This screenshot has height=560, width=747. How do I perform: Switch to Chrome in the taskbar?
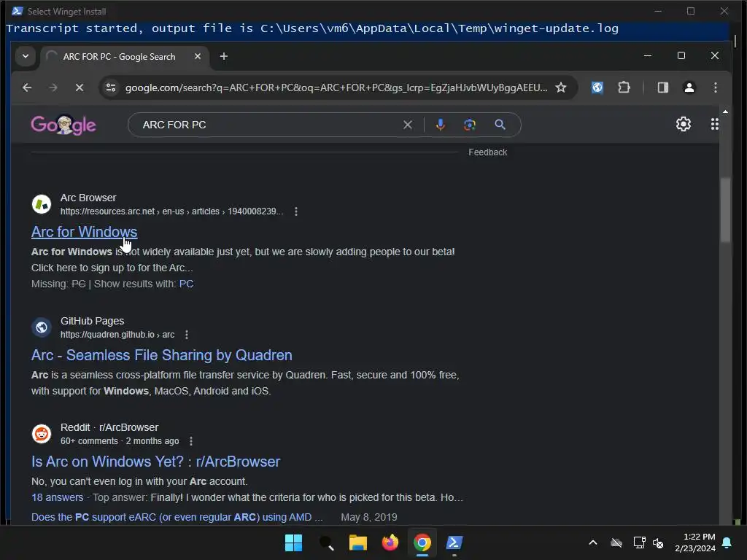click(x=422, y=542)
